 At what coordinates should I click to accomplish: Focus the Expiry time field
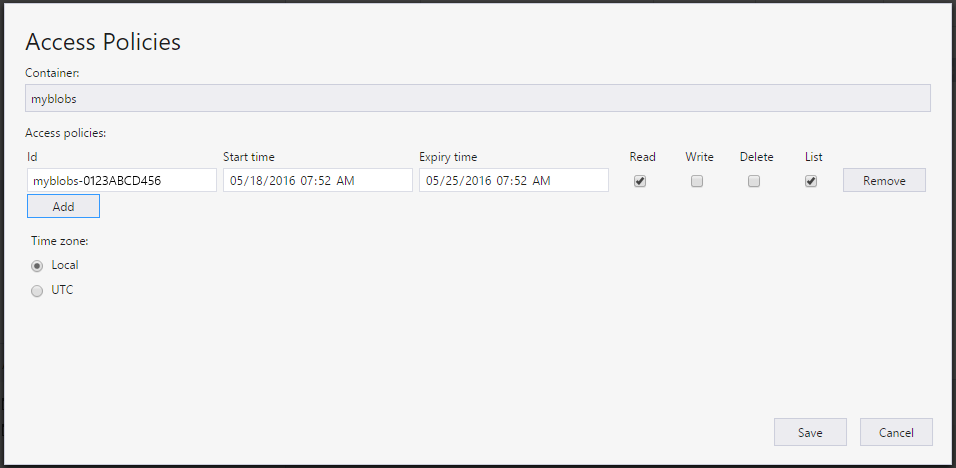coord(513,180)
